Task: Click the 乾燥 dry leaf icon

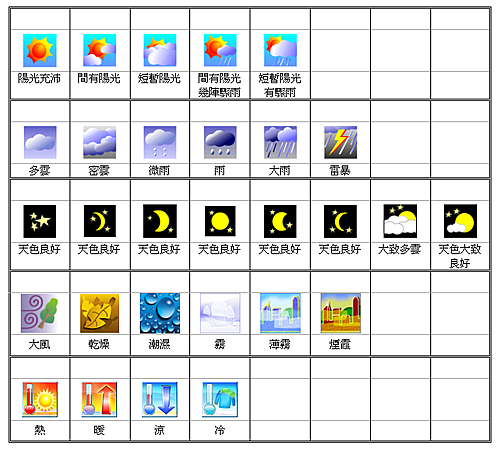Action: [100, 313]
